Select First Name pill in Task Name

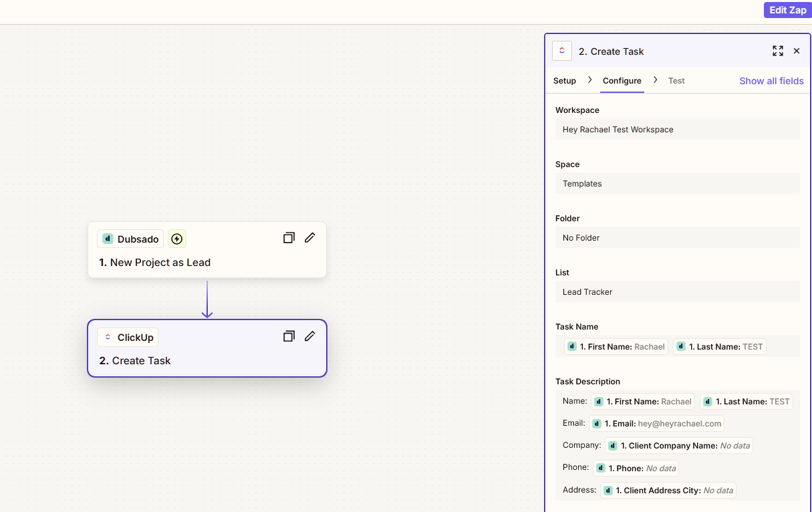[x=616, y=347]
